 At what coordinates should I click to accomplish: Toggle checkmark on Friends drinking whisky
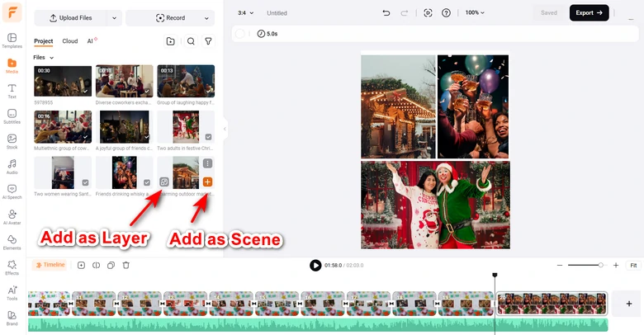pyautogui.click(x=147, y=182)
